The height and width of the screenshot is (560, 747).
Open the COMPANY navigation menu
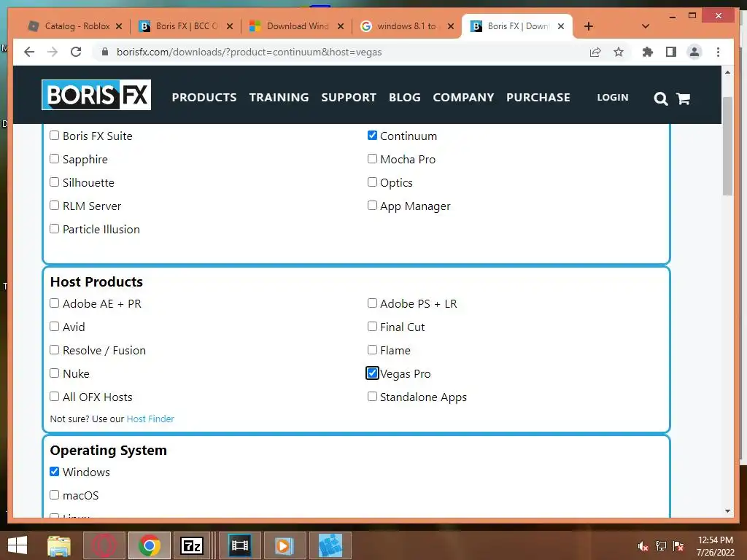(463, 97)
